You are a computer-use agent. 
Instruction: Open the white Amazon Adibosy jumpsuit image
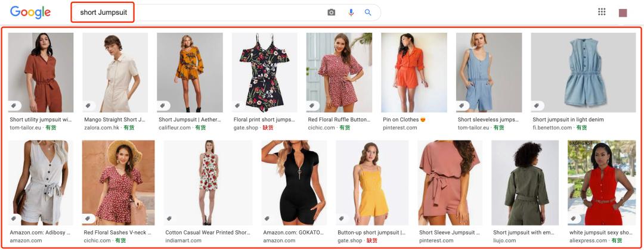point(41,183)
